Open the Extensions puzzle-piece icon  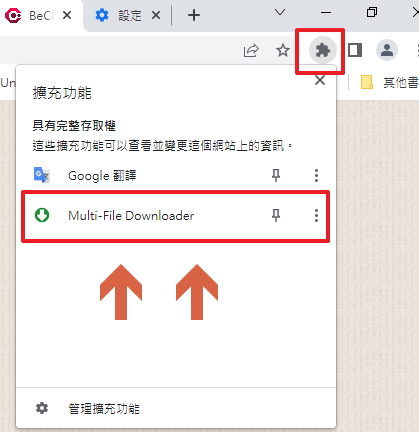[x=322, y=50]
